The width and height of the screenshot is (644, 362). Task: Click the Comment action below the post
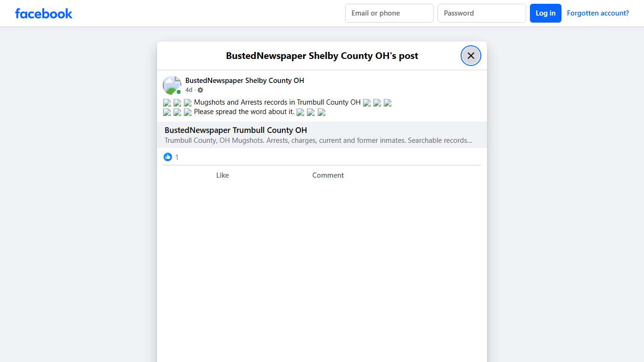pos(328,175)
